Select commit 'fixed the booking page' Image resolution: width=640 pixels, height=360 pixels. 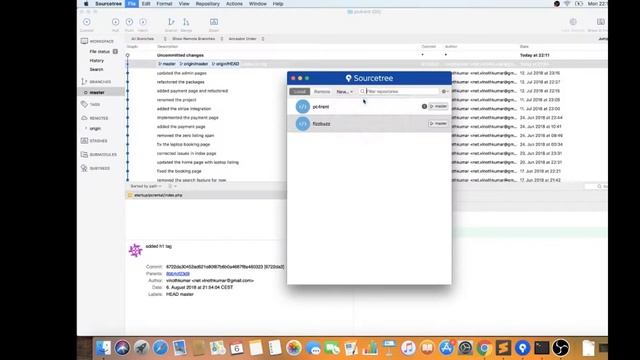click(179, 171)
